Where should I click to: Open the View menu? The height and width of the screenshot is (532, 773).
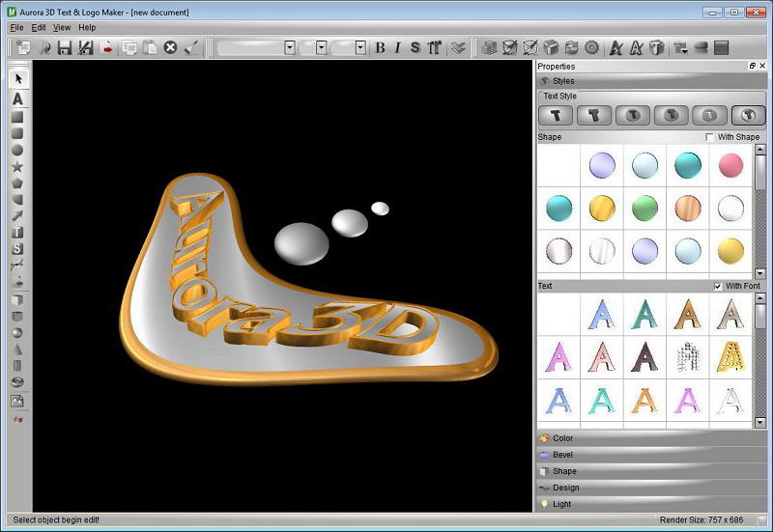[62, 28]
